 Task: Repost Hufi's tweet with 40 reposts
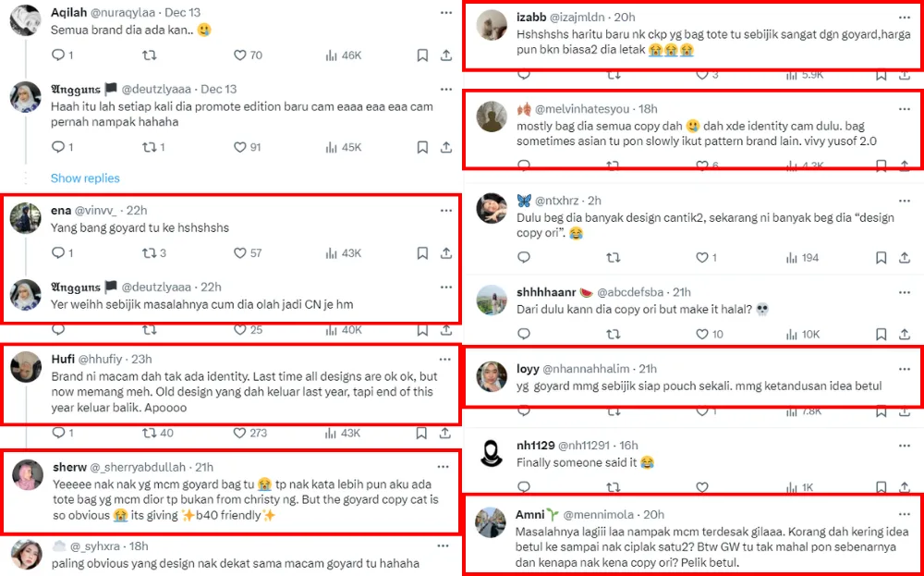pyautogui.click(x=148, y=433)
